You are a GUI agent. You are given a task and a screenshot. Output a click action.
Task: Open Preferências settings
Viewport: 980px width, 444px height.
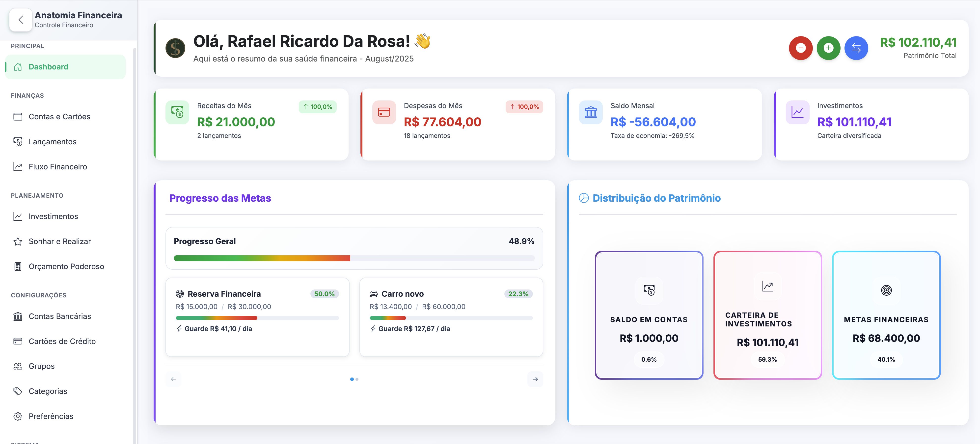point(51,416)
